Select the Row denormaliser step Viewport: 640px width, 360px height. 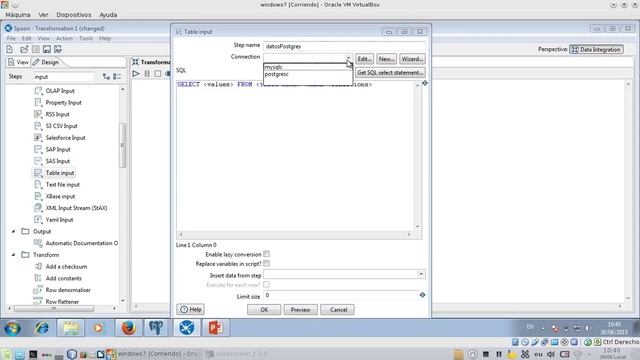click(68, 290)
